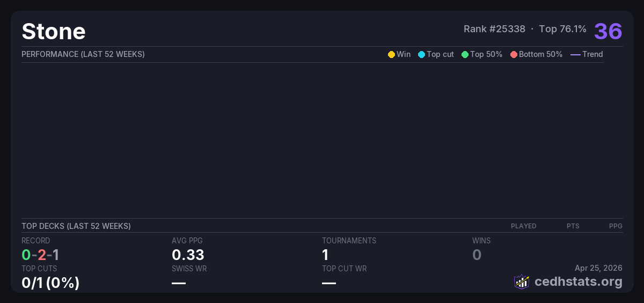Click the red Bottom 50% legend dot
Screen dimensions: 644x303
514,54
